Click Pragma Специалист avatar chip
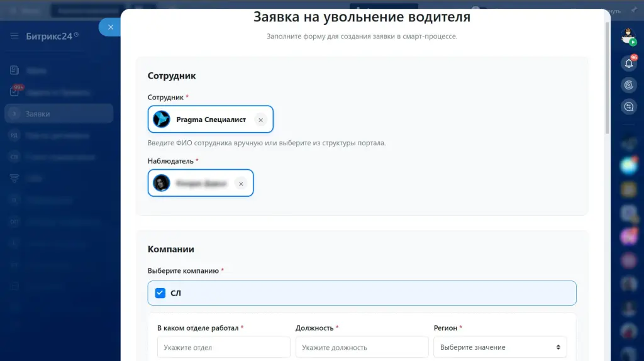This screenshot has width=644, height=361. (x=162, y=119)
